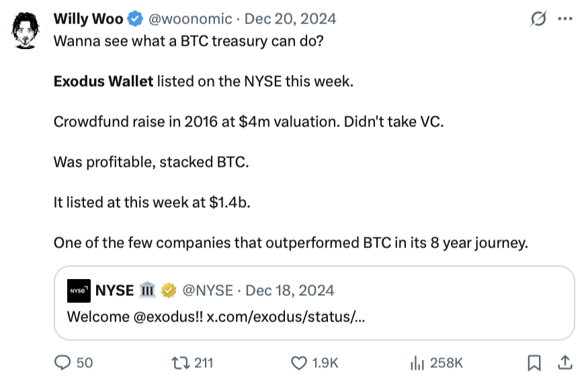This screenshot has width=588, height=380.
Task: Click the NYSE logo avatar in quote
Action: pos(79,291)
